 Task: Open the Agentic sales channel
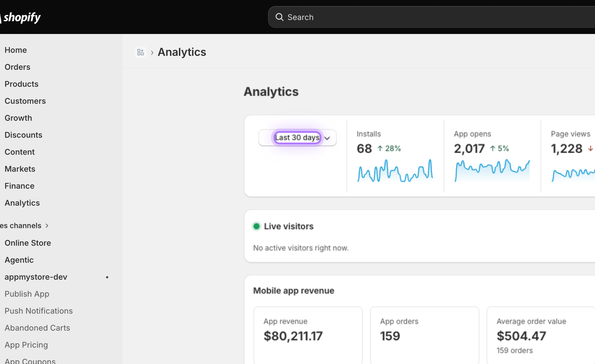19,260
